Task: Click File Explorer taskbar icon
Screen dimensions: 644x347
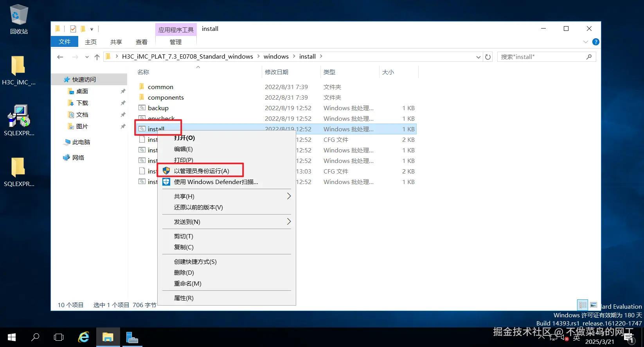Action: (108, 337)
